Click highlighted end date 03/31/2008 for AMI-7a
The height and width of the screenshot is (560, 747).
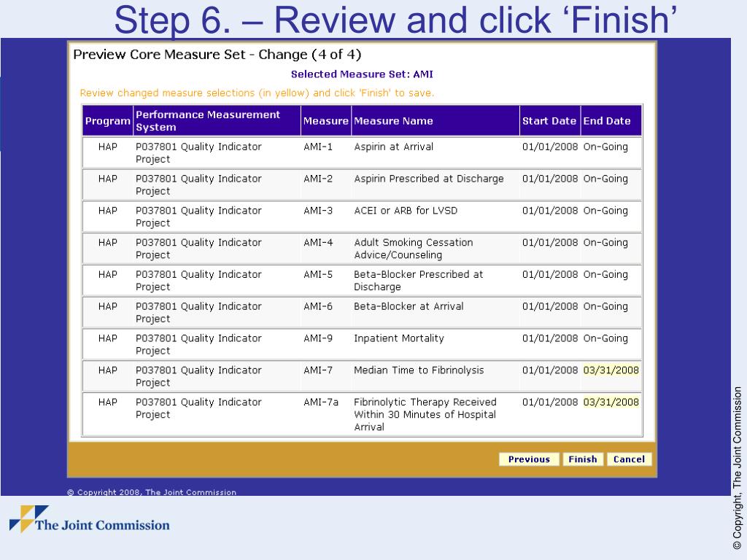pyautogui.click(x=611, y=402)
